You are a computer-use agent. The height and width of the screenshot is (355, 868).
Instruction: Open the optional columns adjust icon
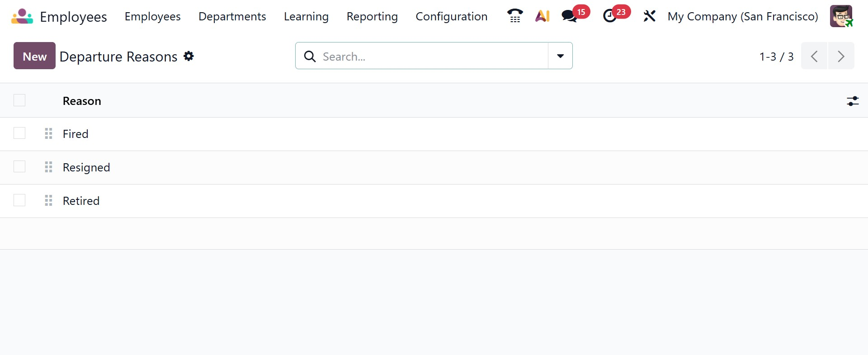[x=853, y=101]
